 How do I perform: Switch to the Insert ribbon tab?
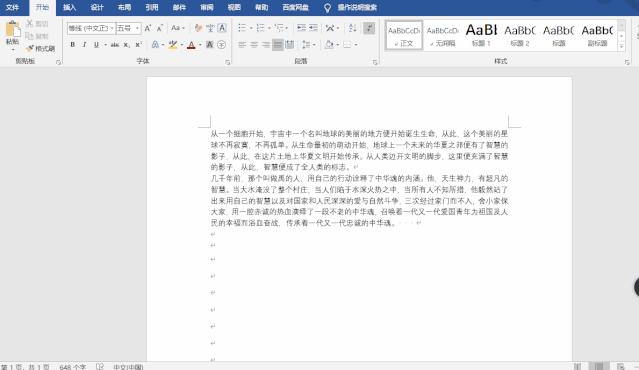tap(70, 7)
